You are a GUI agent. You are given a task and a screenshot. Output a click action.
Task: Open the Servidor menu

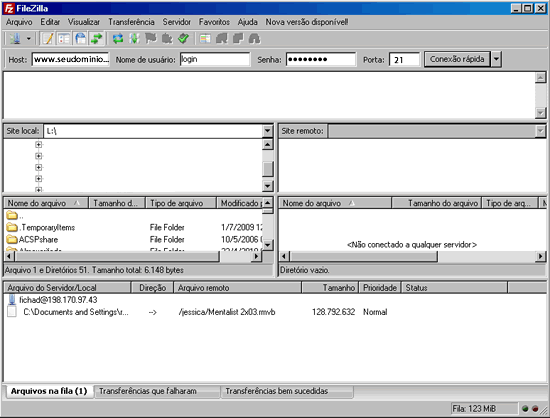pos(176,22)
